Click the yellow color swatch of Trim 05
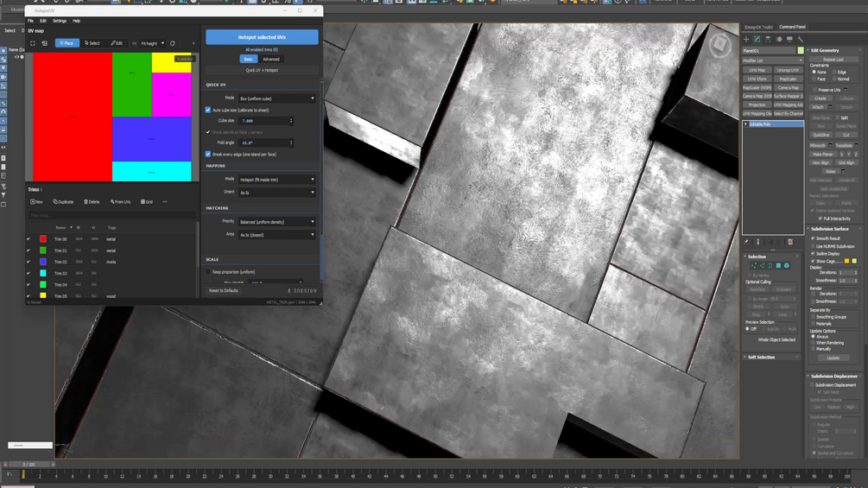This screenshot has width=868, height=488. [42, 296]
